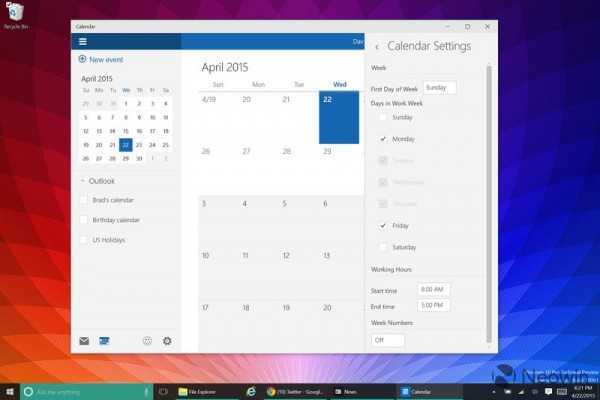Enable Sunday in work week
The image size is (600, 400).
click(383, 117)
